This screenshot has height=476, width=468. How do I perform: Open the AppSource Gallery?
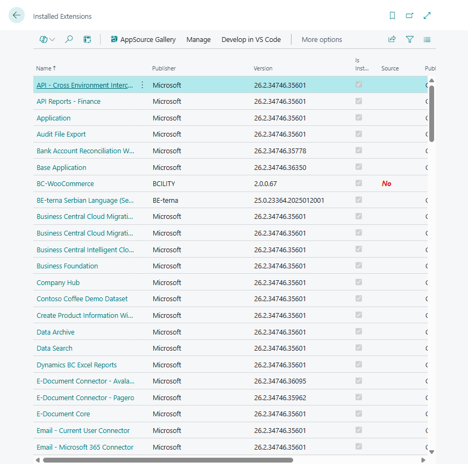pos(143,39)
